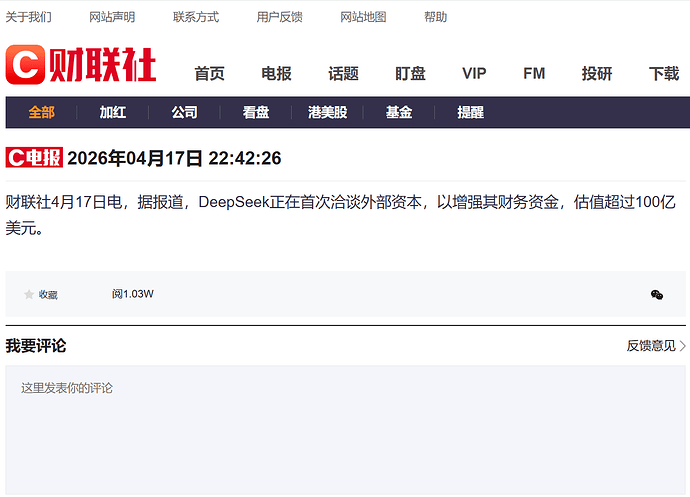Open the VIP page
The height and width of the screenshot is (497, 690).
pos(474,74)
